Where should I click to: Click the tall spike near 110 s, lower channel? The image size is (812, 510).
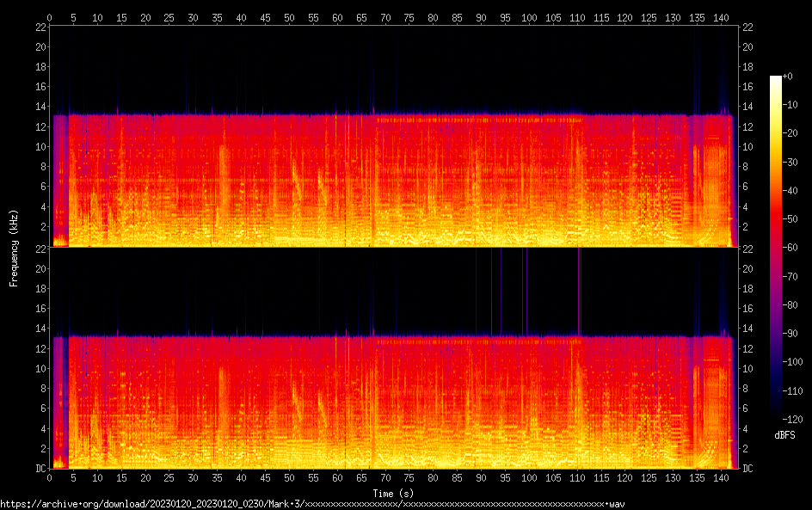(579, 292)
